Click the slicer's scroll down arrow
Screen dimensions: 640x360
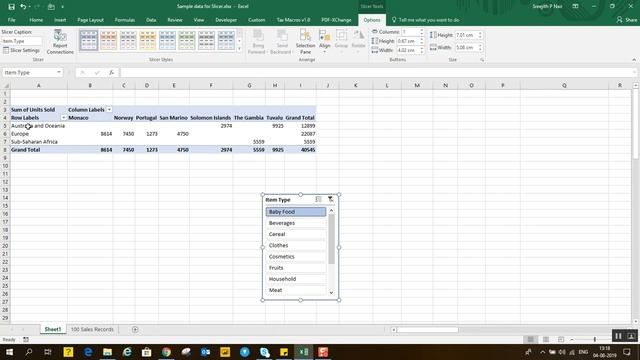click(x=331, y=292)
